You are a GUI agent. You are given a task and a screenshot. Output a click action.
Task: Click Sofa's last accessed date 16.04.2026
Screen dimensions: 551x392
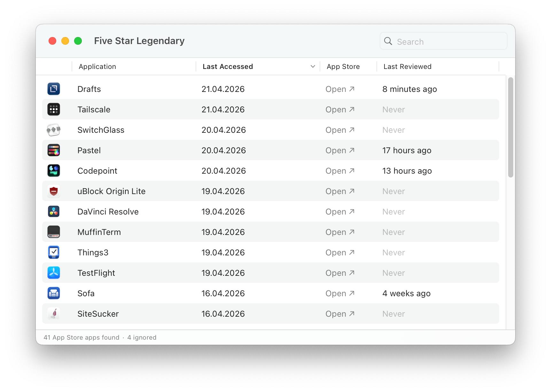click(223, 293)
